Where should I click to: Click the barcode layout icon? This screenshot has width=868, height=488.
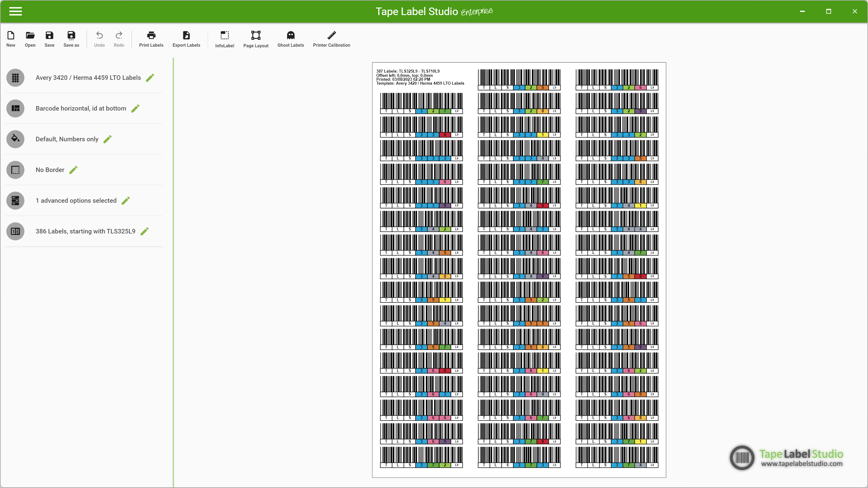click(15, 108)
